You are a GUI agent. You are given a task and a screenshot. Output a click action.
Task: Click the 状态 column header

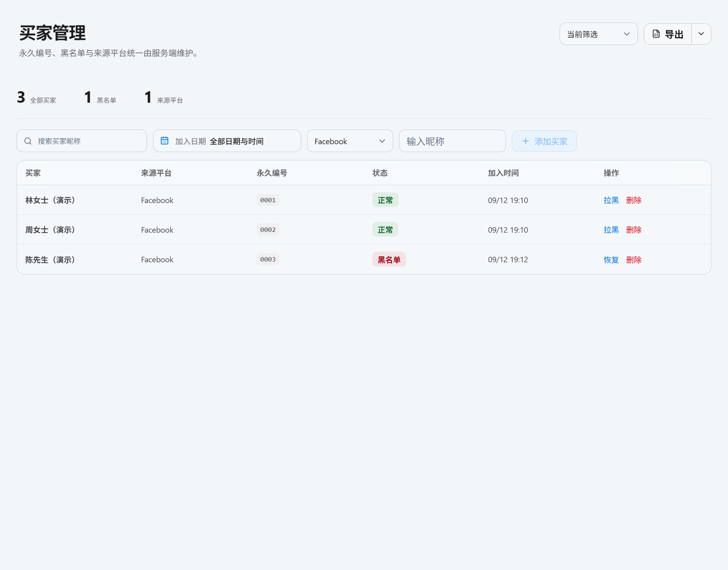[380, 173]
